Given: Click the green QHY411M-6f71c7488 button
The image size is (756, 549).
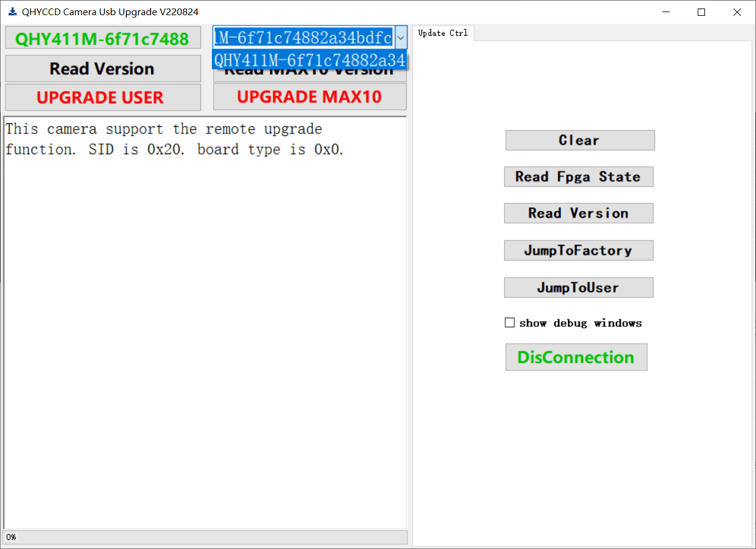Looking at the screenshot, I should click(x=103, y=38).
